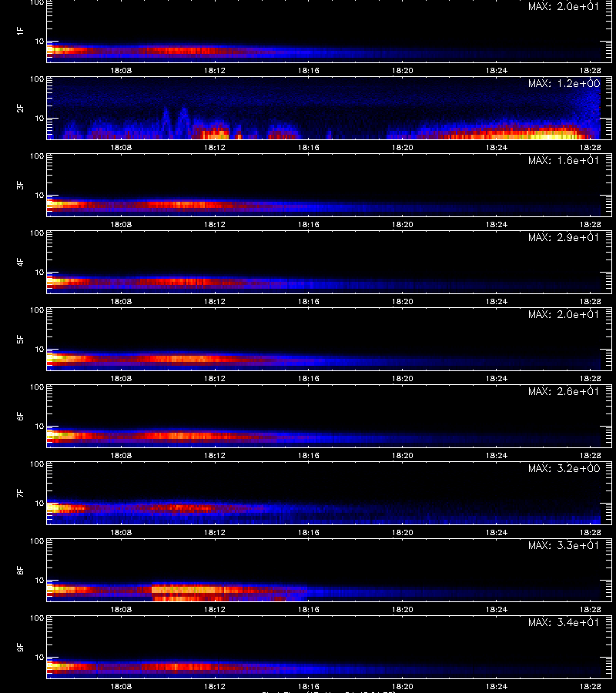
Task: Select the 7F axis title
Action: tap(20, 493)
